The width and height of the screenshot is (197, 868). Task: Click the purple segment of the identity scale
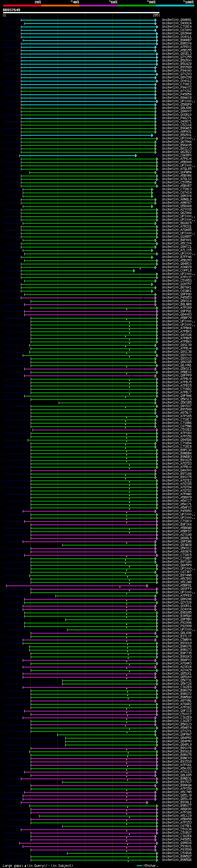(x=99, y=6)
